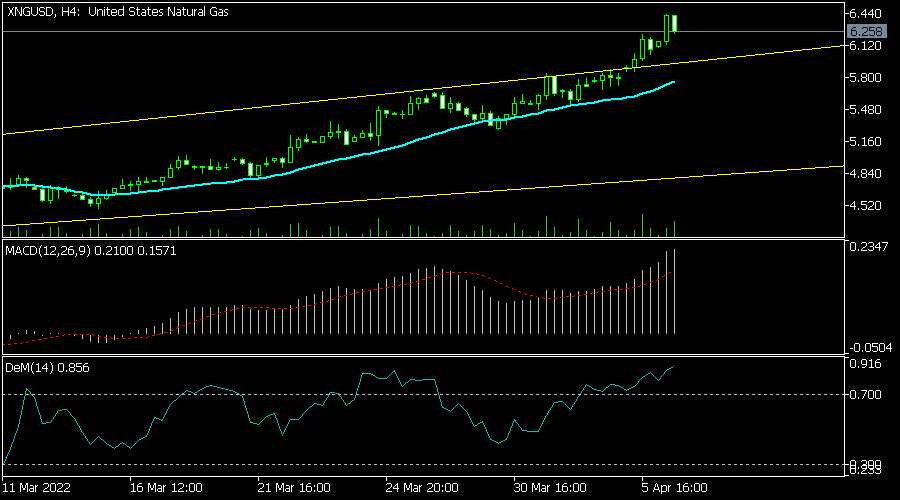This screenshot has height=500, width=900.
Task: Click the 5.480 price scale value
Action: [865, 109]
